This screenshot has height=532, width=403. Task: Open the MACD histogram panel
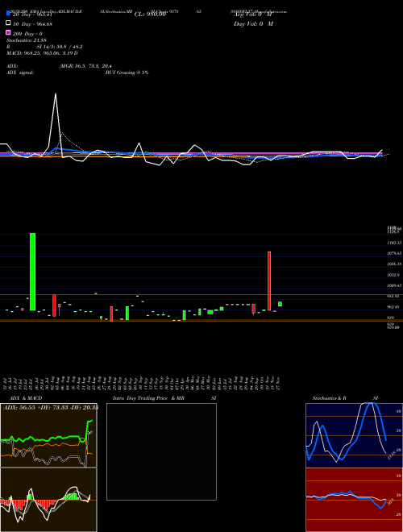(48, 500)
